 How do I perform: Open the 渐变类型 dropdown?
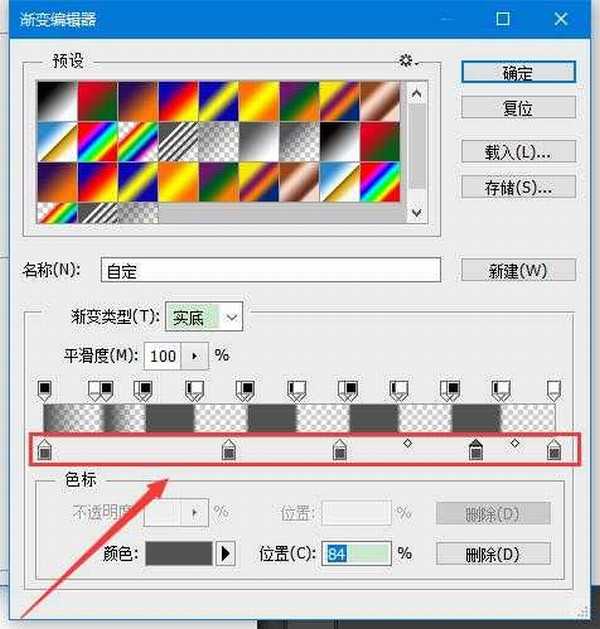coord(232,317)
